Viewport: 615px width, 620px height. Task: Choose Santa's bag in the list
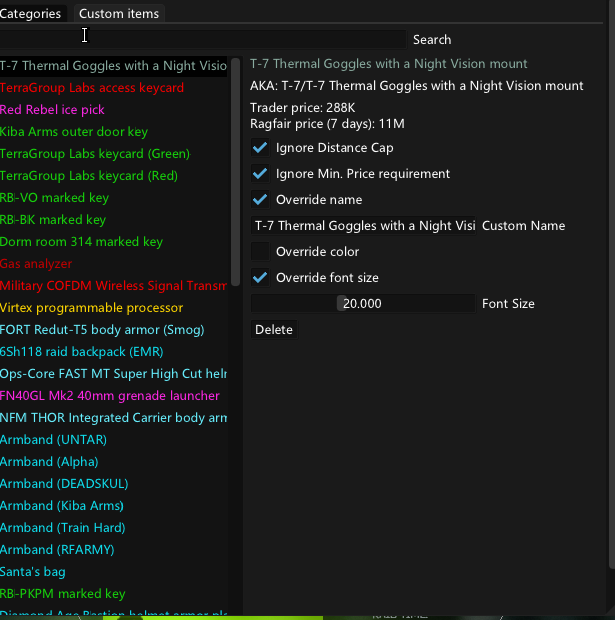pos(33,572)
